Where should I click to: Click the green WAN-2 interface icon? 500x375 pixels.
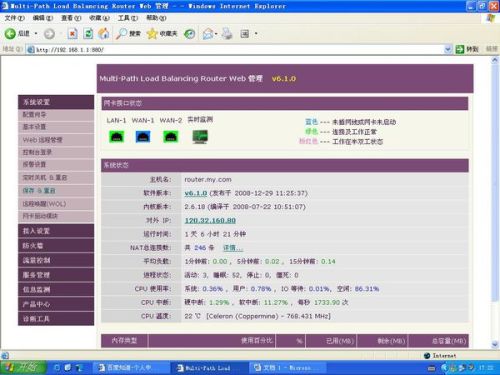click(x=170, y=137)
